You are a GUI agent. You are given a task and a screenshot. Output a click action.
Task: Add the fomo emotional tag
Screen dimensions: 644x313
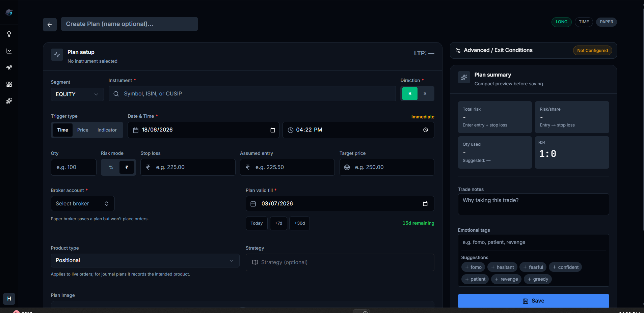473,267
